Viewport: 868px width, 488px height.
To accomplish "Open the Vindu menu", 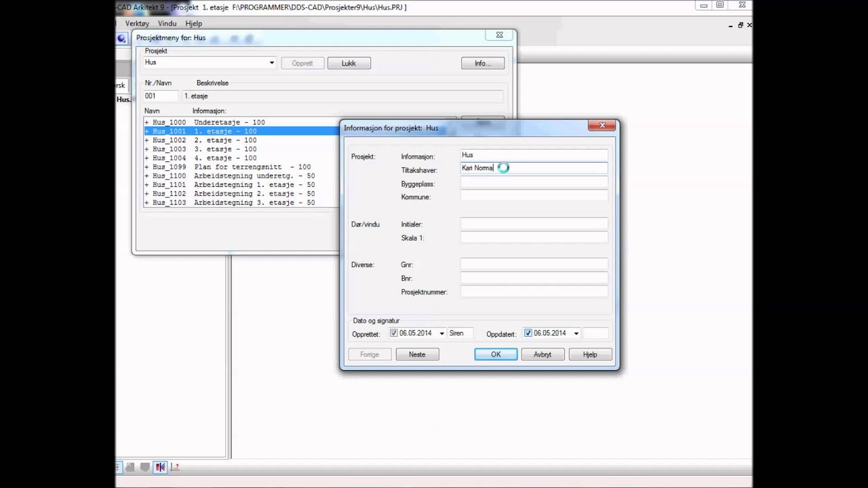I will 167,23.
